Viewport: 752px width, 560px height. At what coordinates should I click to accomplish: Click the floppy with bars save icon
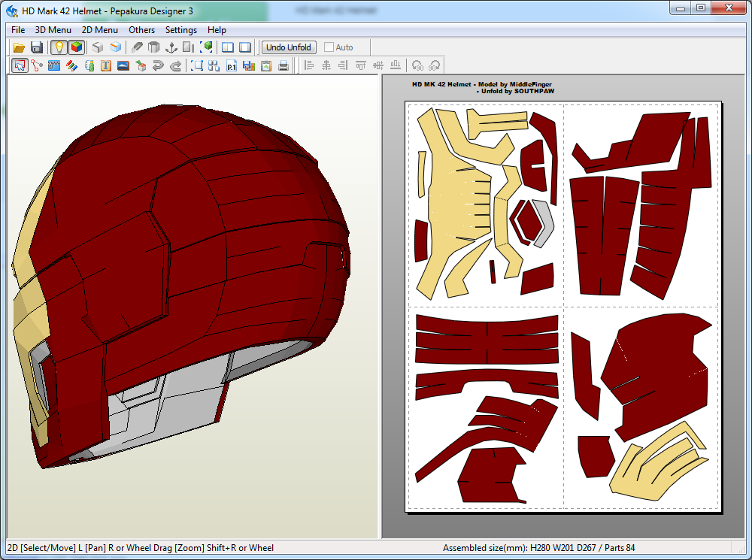point(249,65)
